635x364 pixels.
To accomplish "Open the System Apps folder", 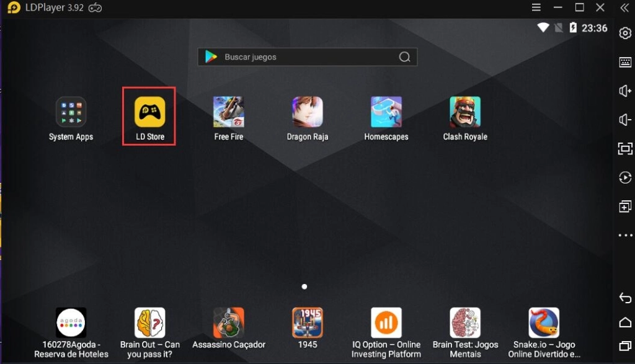I will [71, 112].
